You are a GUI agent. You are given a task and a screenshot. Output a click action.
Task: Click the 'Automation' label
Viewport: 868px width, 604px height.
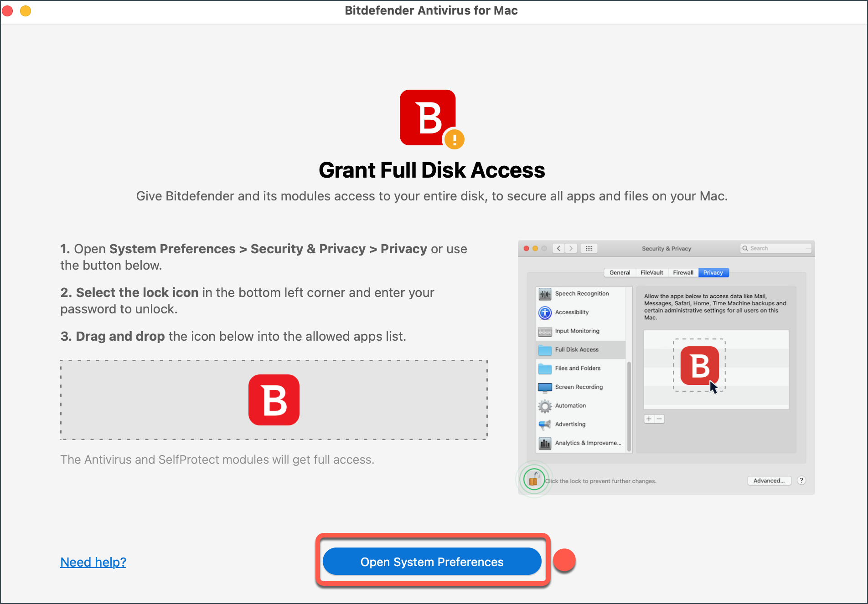click(570, 405)
